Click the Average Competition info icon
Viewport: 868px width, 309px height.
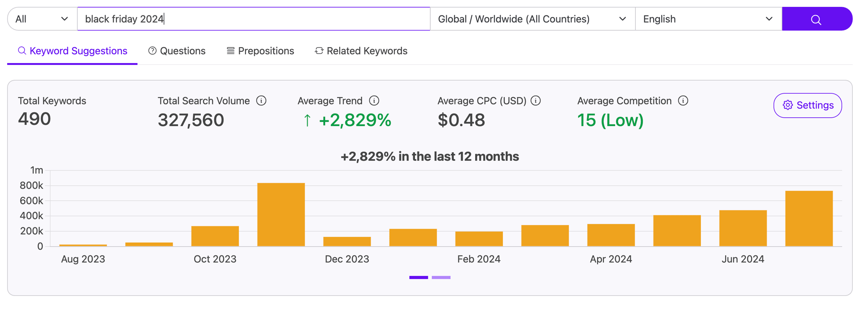(x=683, y=101)
